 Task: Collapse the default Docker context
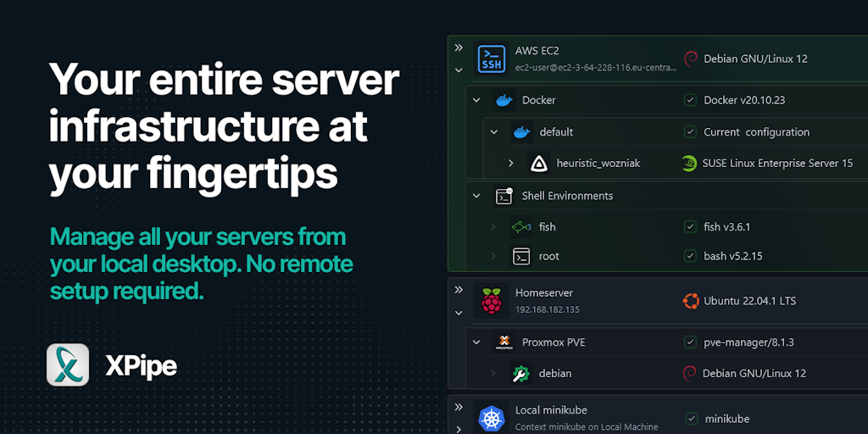(x=494, y=132)
